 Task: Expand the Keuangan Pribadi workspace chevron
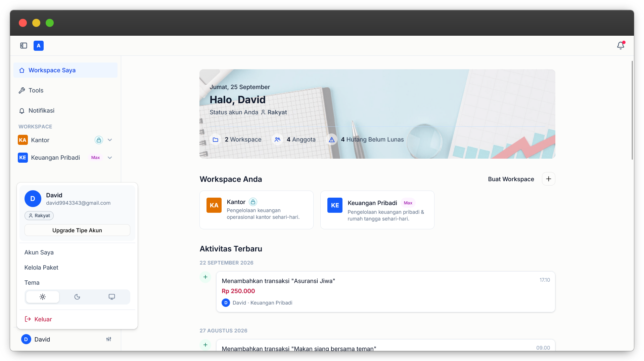(110, 158)
